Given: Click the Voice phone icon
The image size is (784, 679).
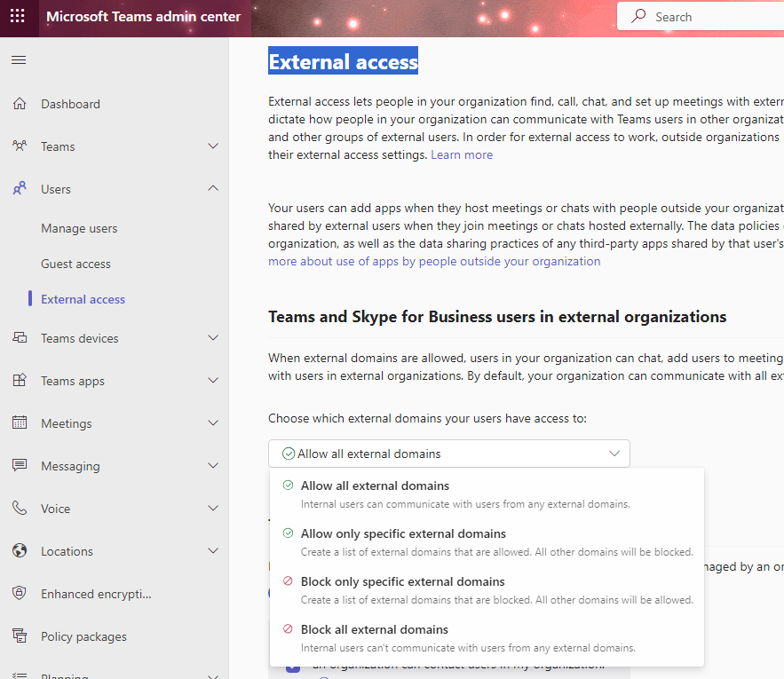Looking at the screenshot, I should 20,508.
